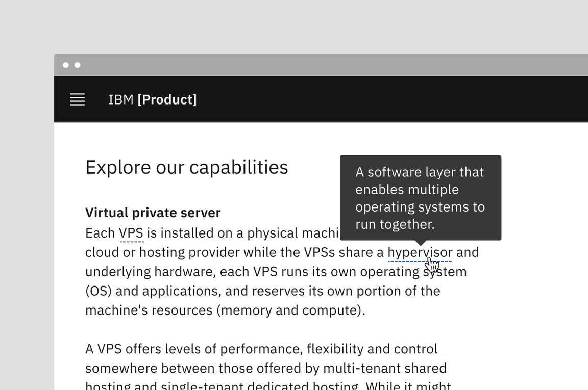The height and width of the screenshot is (390, 588).
Task: Click the black header bar
Action: [x=357, y=99]
